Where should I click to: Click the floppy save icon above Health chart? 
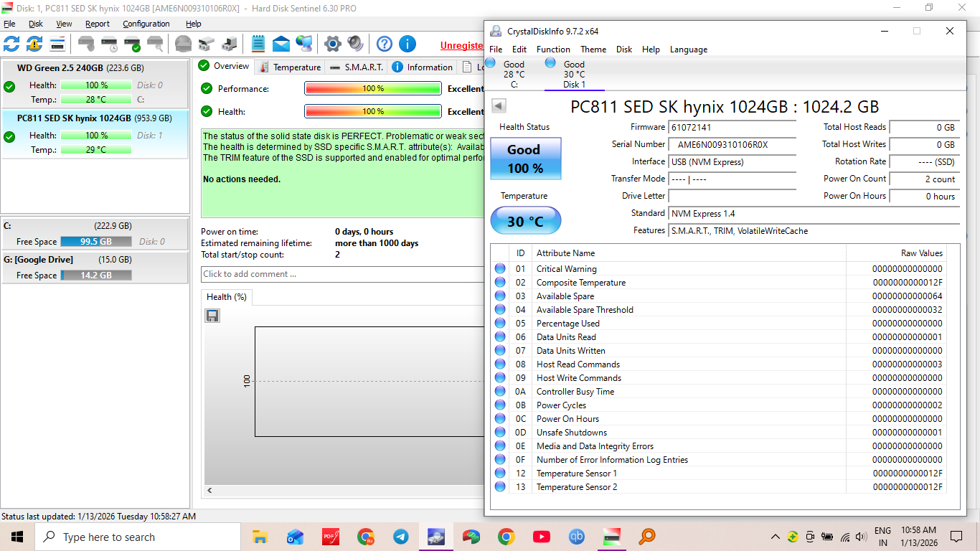click(x=212, y=316)
